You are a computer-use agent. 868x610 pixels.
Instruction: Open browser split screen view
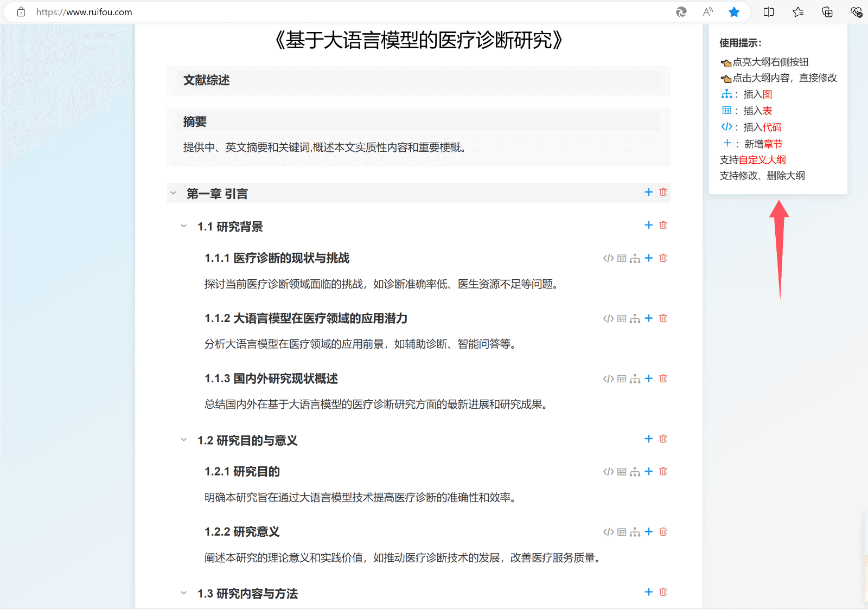[769, 12]
